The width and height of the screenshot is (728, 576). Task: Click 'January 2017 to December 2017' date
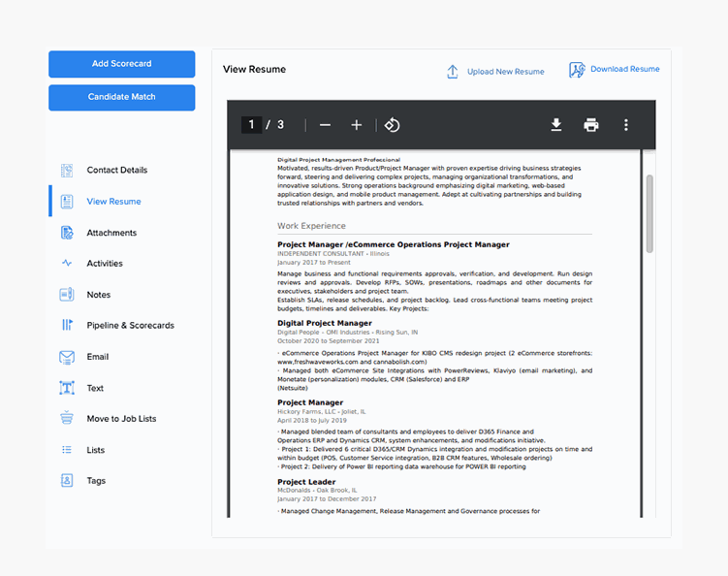point(327,498)
